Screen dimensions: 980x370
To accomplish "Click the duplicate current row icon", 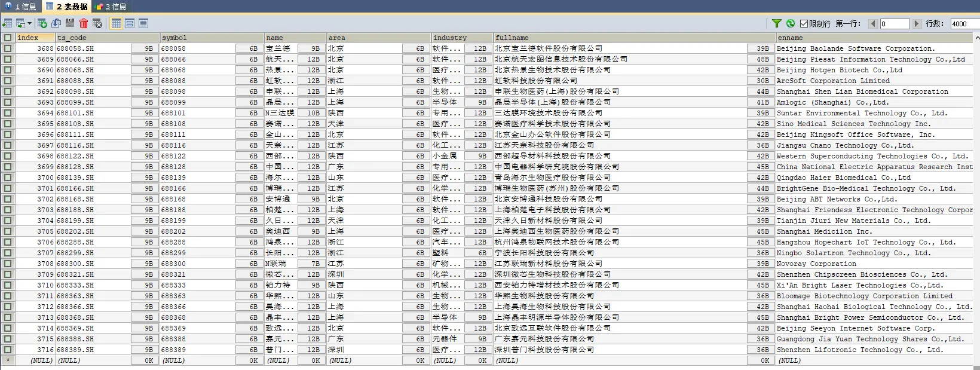I will point(56,23).
